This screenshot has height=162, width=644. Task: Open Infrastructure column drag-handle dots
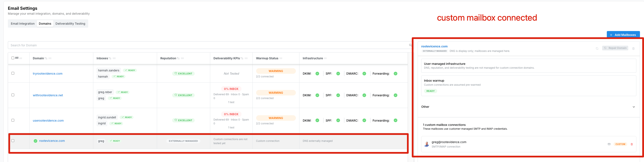[325, 58]
